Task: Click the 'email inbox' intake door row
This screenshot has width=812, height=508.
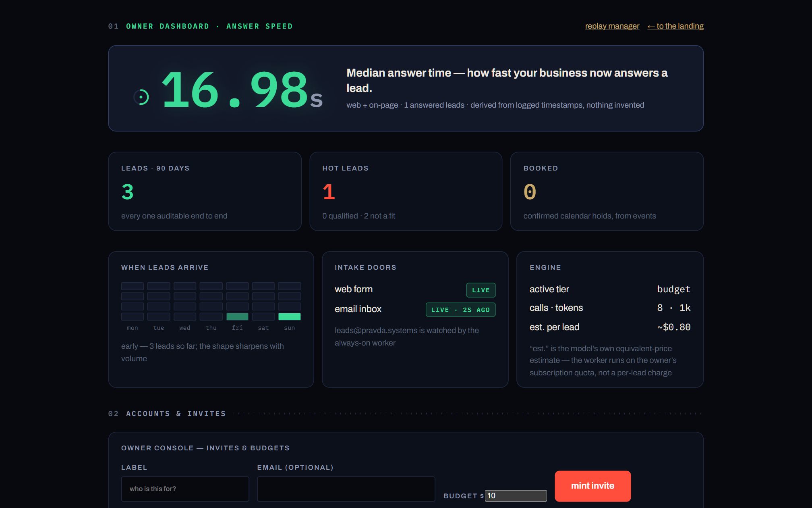Action: point(415,309)
